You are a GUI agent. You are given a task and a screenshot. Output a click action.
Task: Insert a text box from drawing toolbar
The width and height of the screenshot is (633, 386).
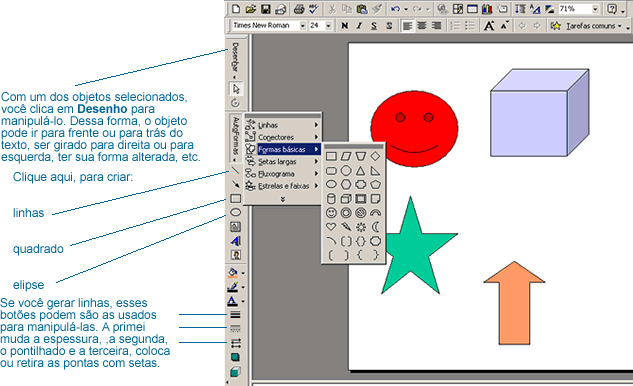[236, 227]
